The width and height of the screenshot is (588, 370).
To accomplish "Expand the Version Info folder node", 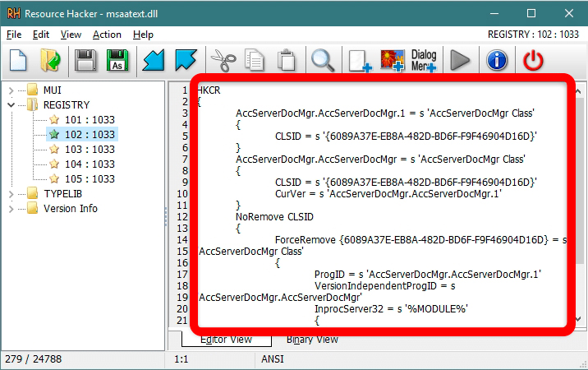I will tap(11, 209).
